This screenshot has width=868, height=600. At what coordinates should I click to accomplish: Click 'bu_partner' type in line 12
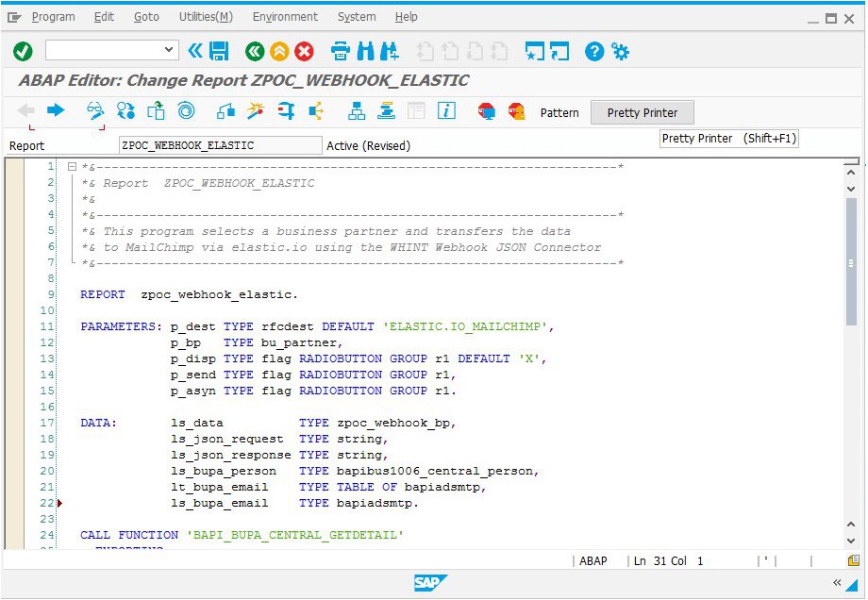[299, 342]
